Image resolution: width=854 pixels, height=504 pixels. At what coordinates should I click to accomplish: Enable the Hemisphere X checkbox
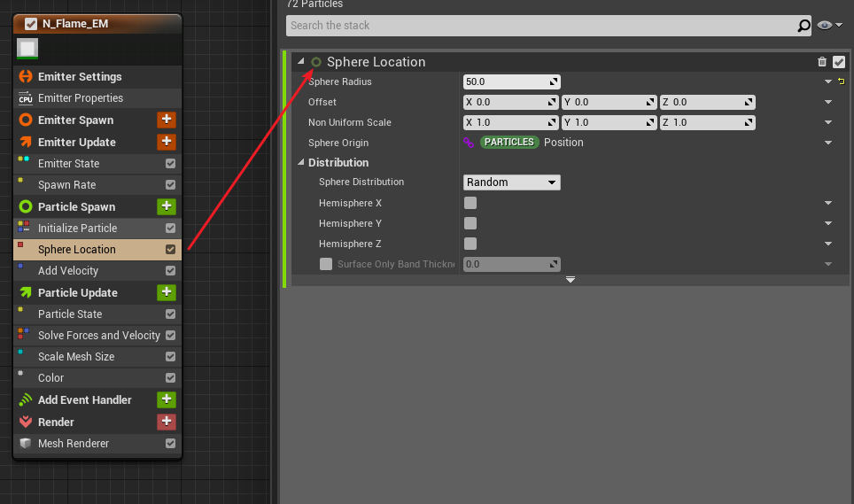pos(470,203)
